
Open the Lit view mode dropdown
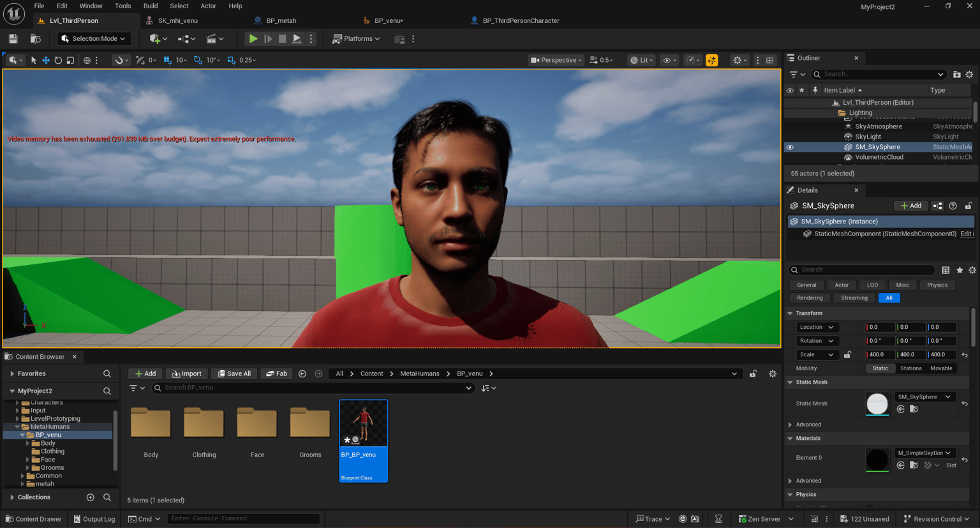coord(642,60)
